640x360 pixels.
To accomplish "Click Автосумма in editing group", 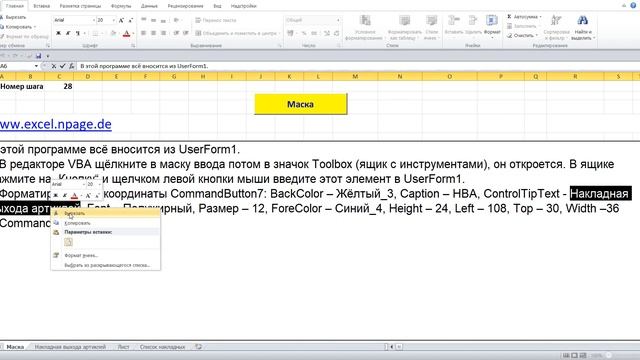I will point(524,17).
